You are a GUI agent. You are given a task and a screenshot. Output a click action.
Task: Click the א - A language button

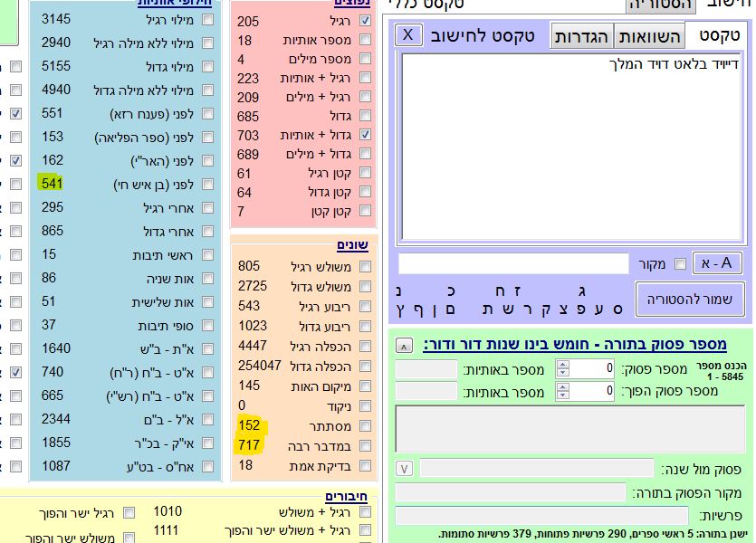coord(717,263)
